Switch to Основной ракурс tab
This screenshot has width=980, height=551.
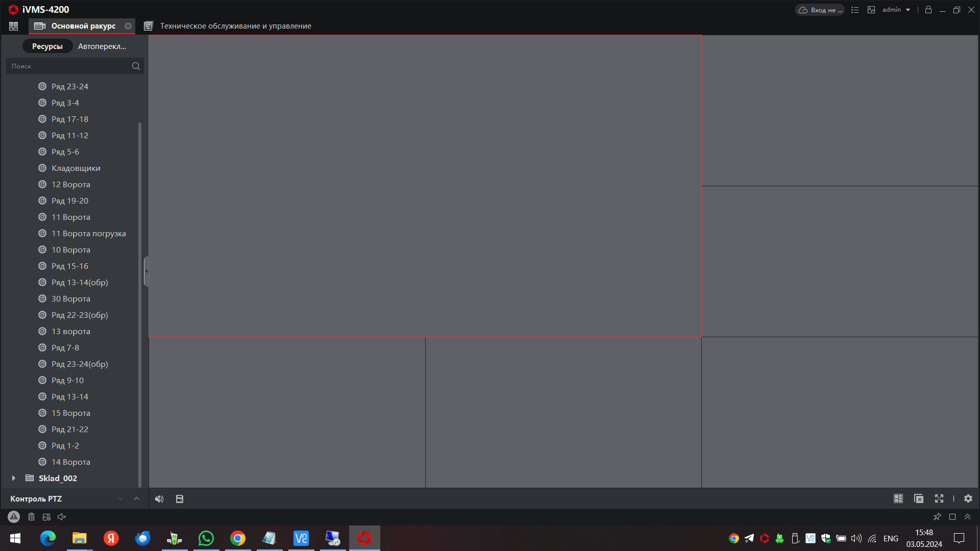82,26
